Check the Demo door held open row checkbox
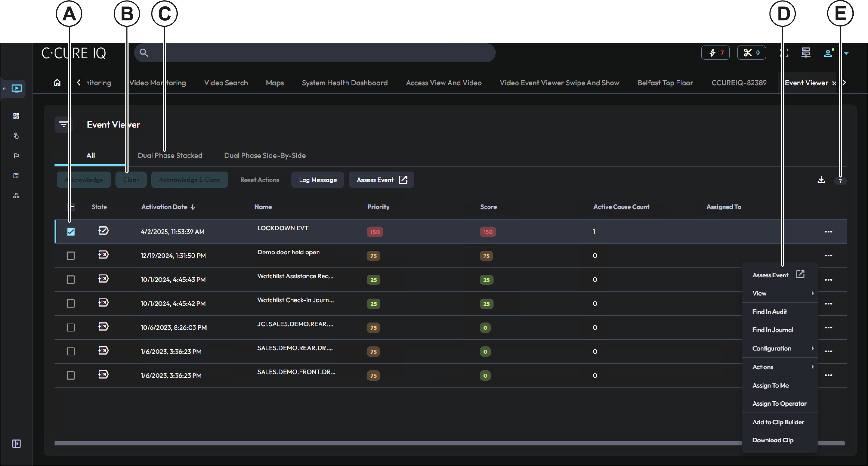Image resolution: width=868 pixels, height=466 pixels. coord(70,256)
